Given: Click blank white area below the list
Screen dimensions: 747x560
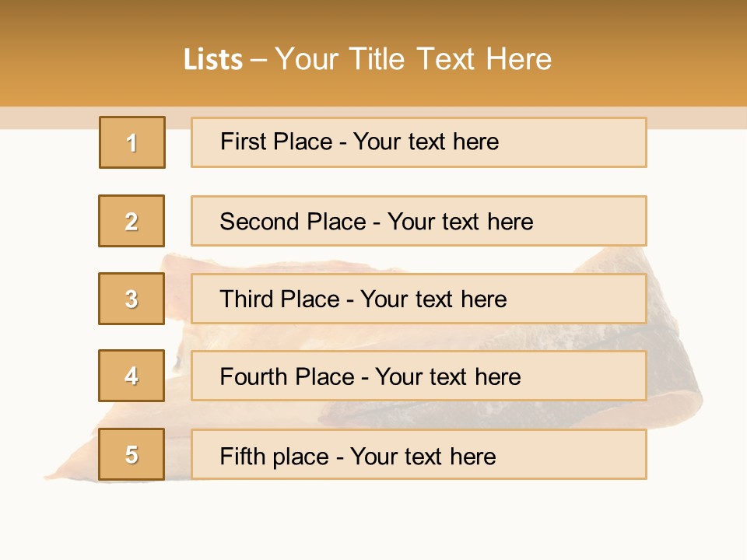Looking at the screenshot, I should point(373,521).
